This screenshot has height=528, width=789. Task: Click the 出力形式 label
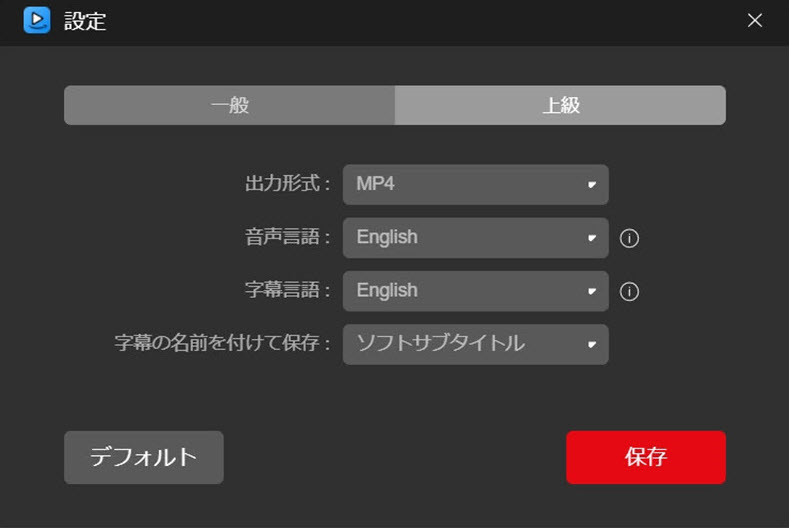click(x=287, y=184)
